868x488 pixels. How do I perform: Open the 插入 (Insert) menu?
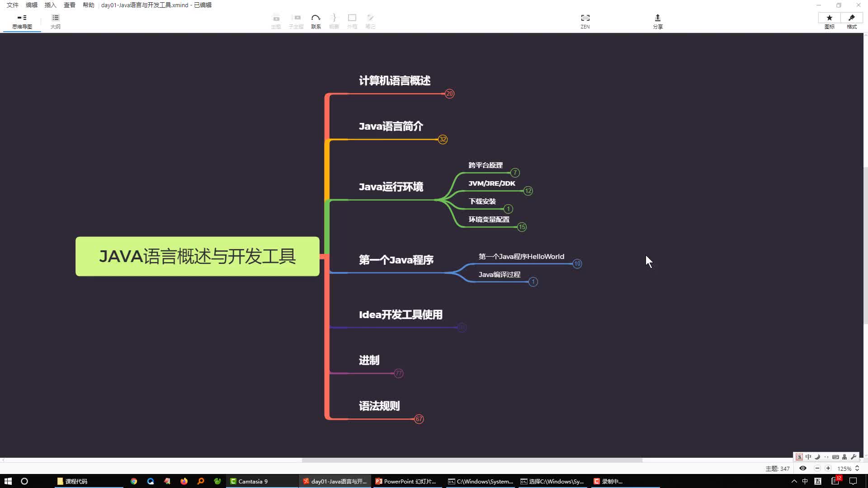(x=50, y=5)
